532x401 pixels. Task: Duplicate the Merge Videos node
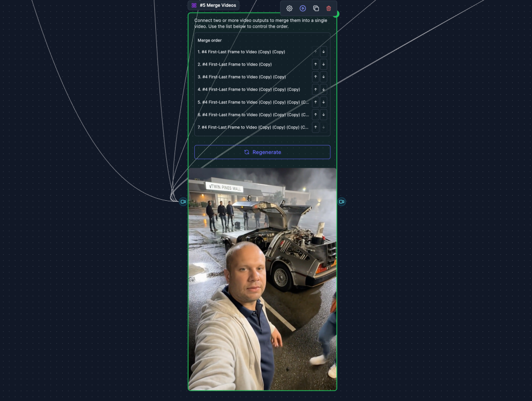pos(316,8)
